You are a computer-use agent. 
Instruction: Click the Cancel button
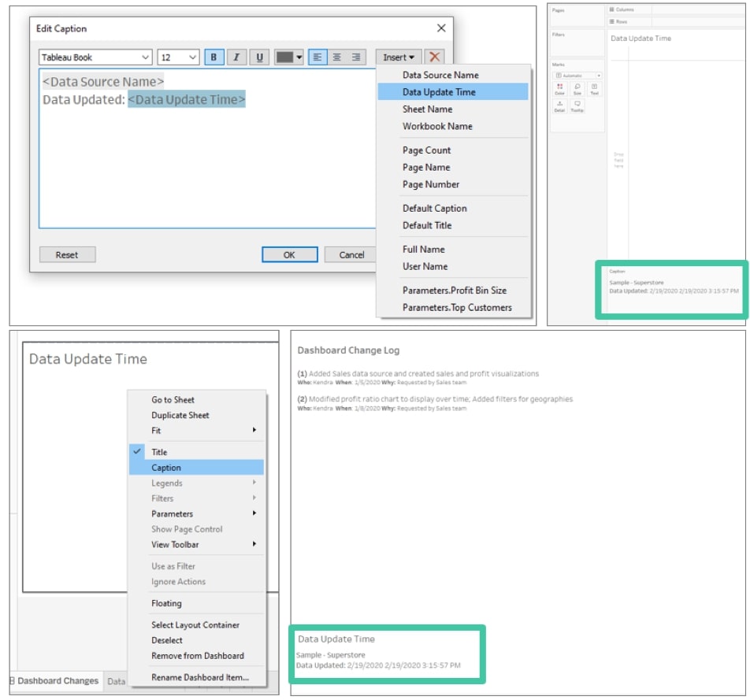[351, 255]
